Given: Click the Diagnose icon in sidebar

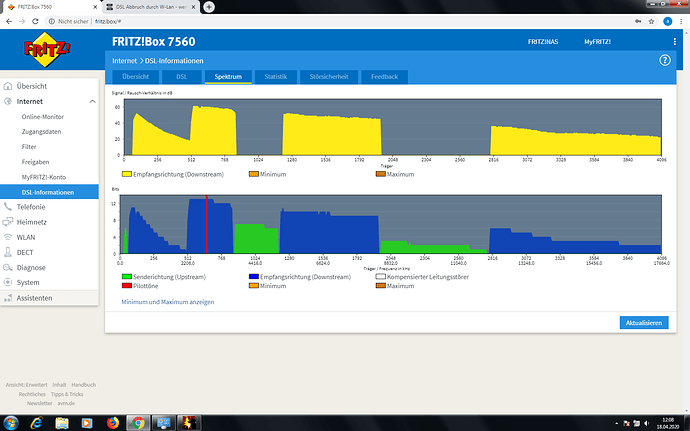Looking at the screenshot, I should point(7,267).
